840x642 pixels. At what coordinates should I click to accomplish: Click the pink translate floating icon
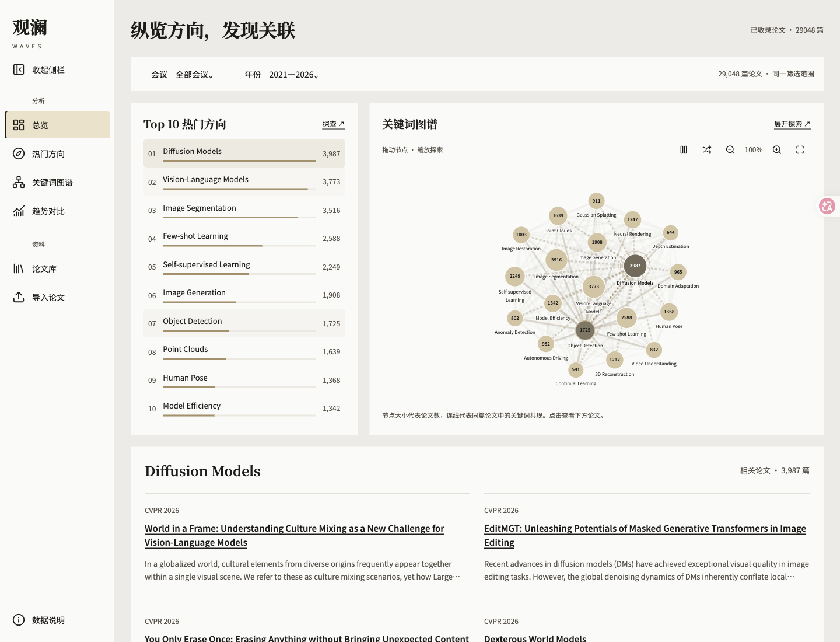pos(827,206)
